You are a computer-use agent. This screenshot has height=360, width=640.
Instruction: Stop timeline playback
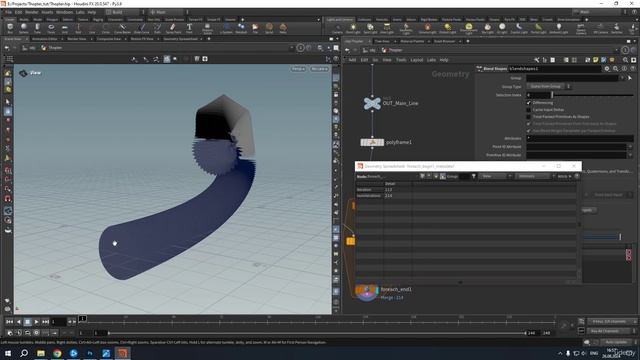pyautogui.click(x=27, y=322)
